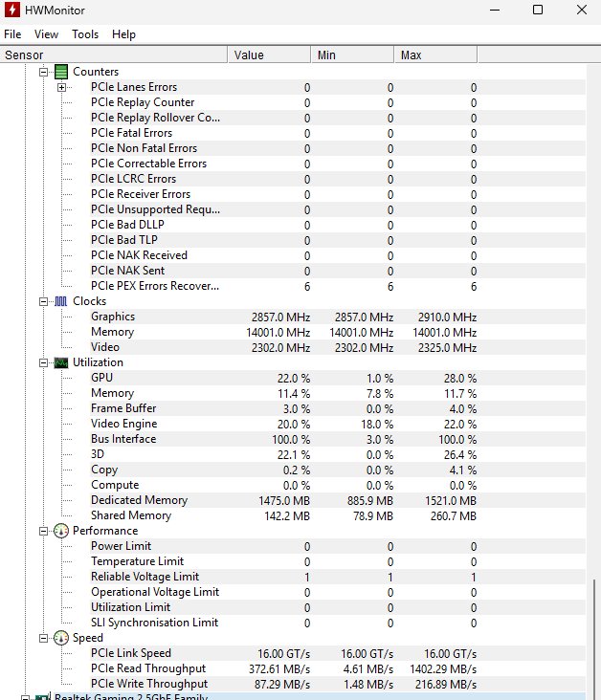Click the Max column header
The height and width of the screenshot is (700, 601).
pyautogui.click(x=435, y=55)
